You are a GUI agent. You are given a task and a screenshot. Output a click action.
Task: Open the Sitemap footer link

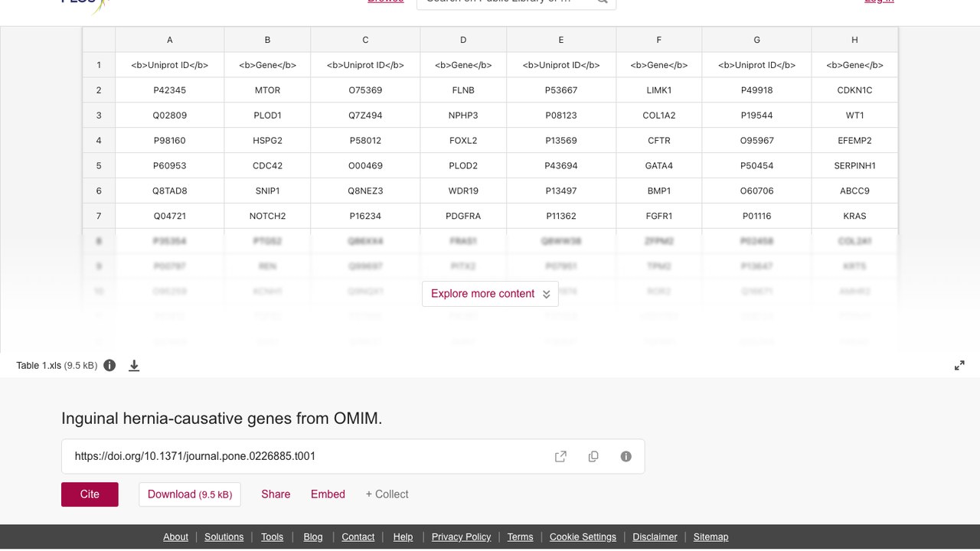click(710, 537)
